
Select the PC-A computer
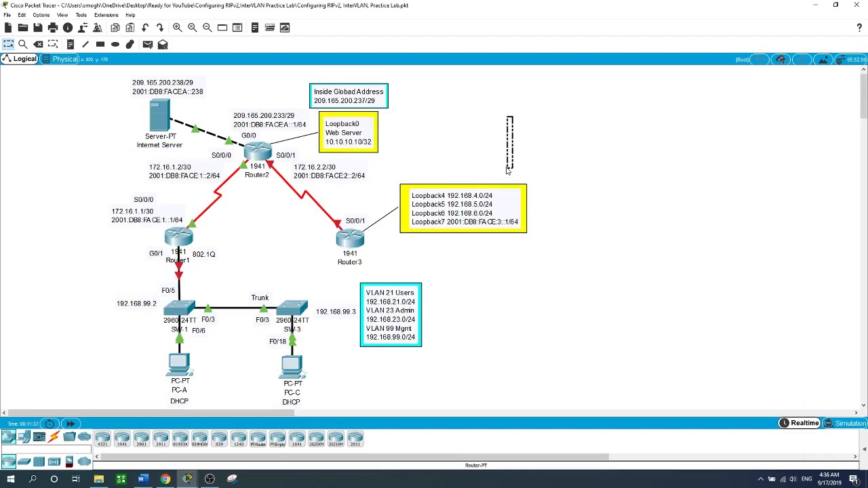point(180,365)
